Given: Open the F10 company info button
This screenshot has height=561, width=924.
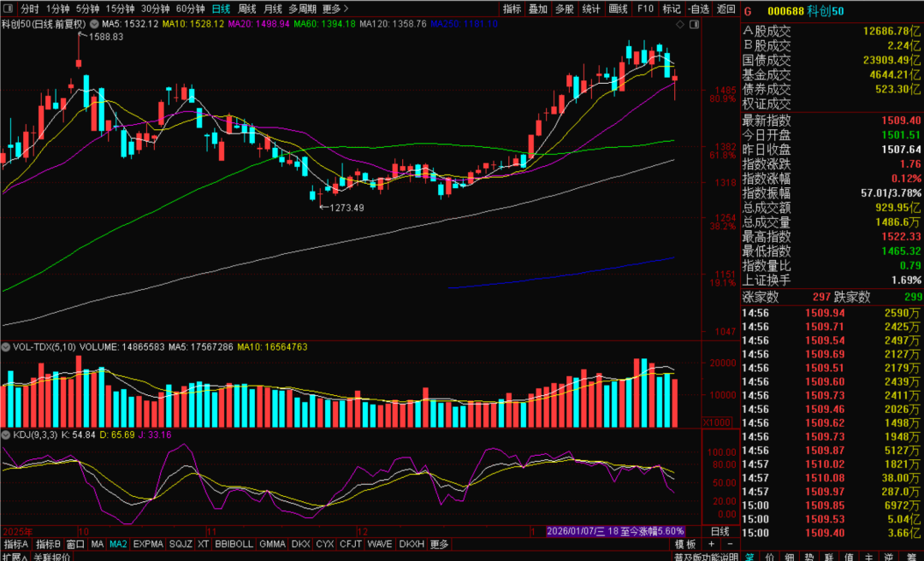Looking at the screenshot, I should [x=645, y=9].
